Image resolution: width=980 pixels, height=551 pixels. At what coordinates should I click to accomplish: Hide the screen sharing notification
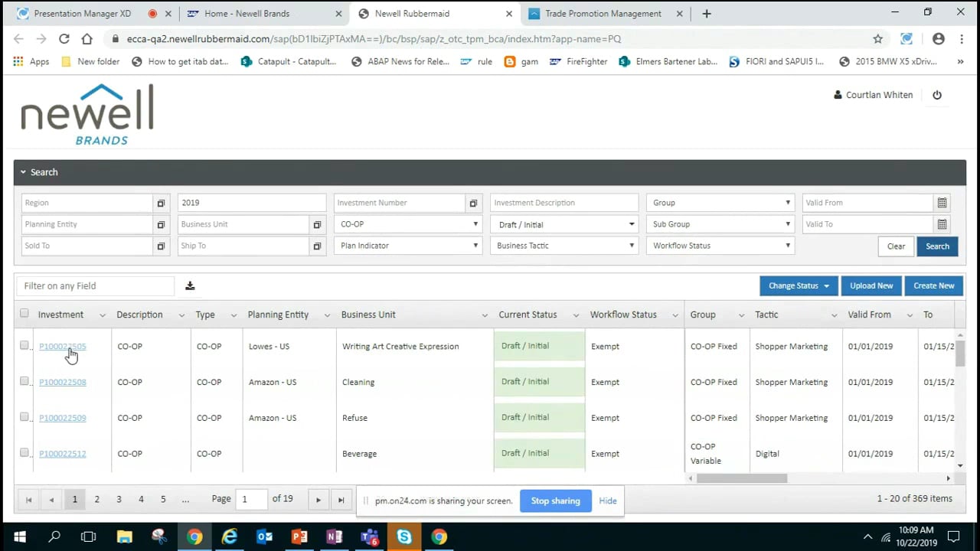608,500
